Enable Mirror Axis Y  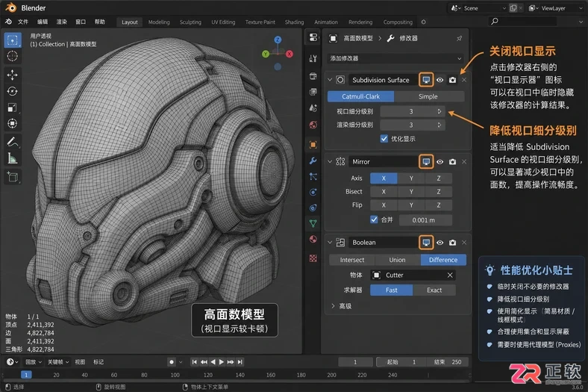click(411, 178)
